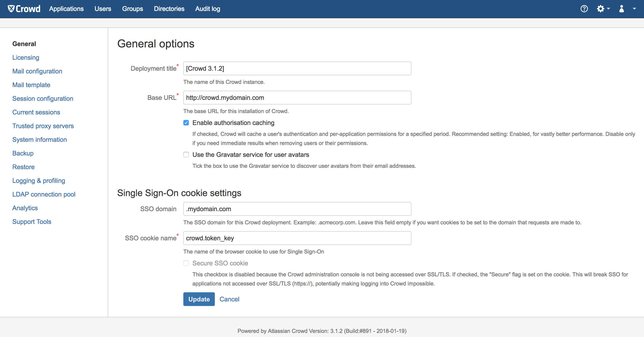Toggle Secure SSO cookie checkbox

click(x=186, y=263)
